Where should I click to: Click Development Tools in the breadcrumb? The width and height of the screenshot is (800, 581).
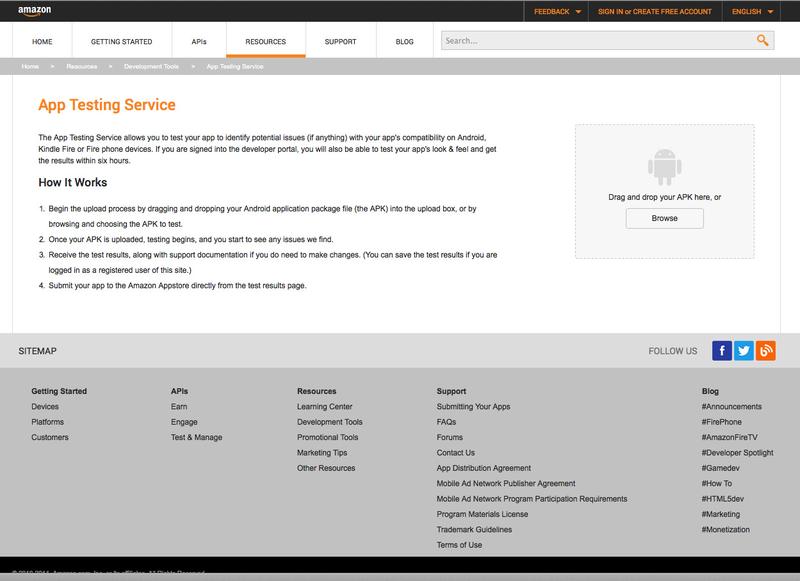pyautogui.click(x=152, y=66)
